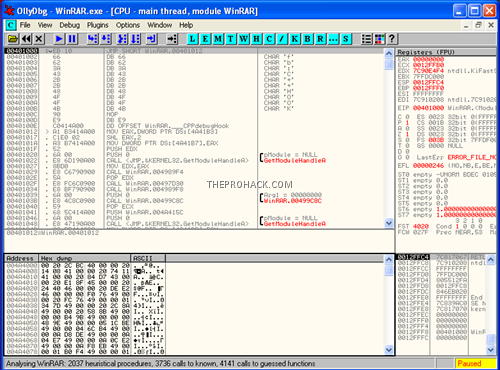Show Source with the S button
The image size is (500, 370).
[x=346, y=39]
